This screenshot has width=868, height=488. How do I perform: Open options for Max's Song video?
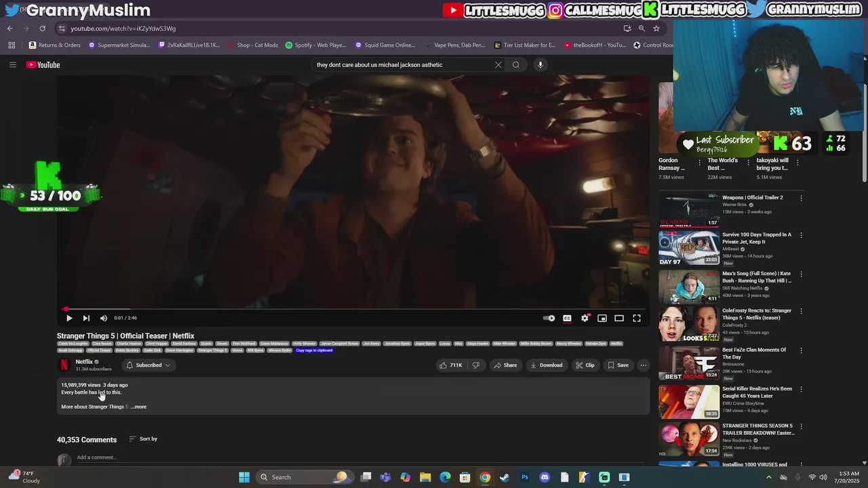(x=801, y=274)
